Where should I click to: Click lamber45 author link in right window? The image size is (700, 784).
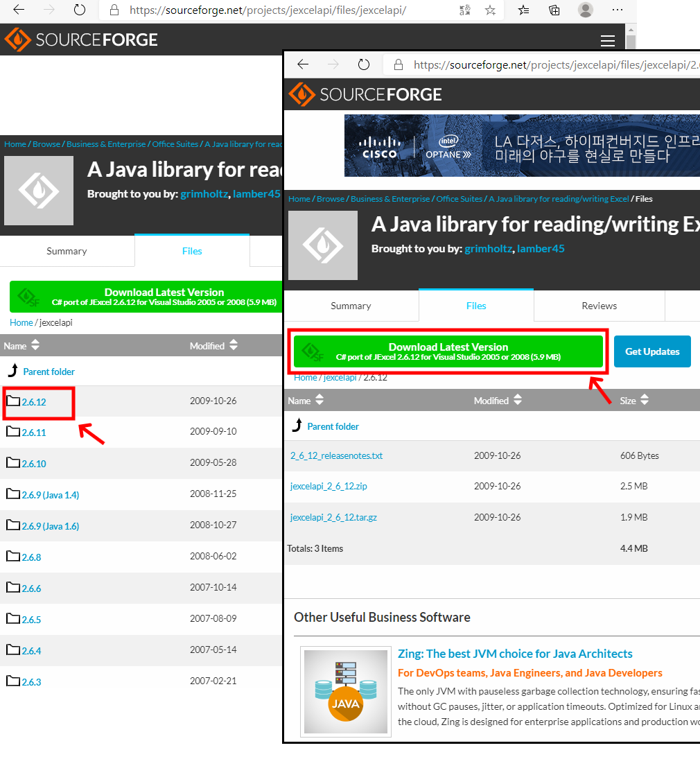pyautogui.click(x=541, y=248)
